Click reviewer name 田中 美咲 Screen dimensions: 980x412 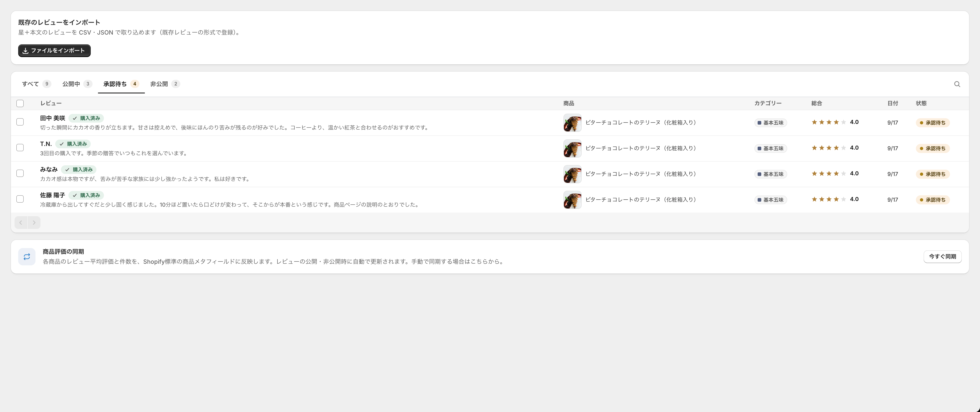click(53, 118)
